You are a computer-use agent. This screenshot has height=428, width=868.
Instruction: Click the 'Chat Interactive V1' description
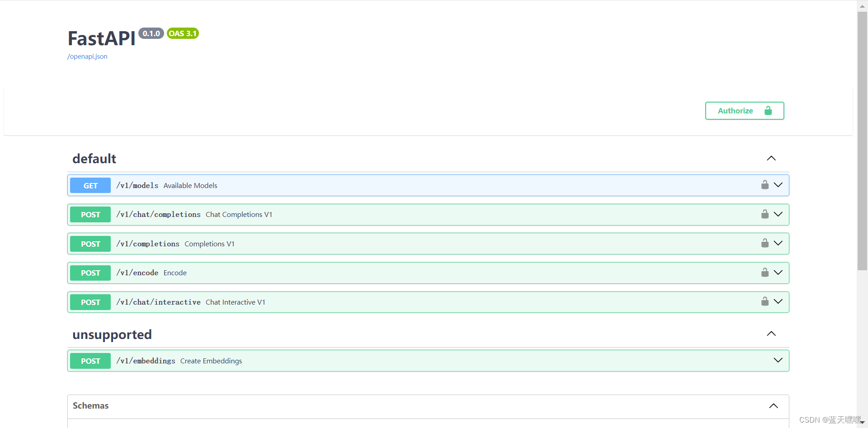(236, 302)
